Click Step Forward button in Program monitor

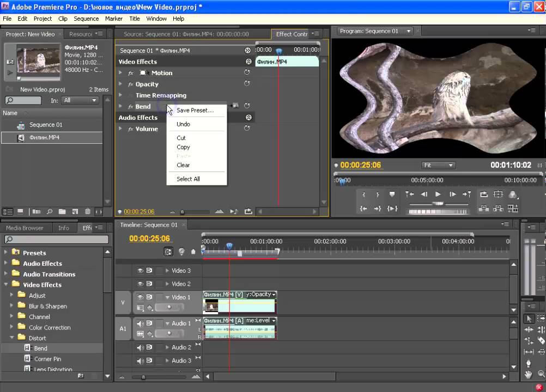click(x=452, y=194)
